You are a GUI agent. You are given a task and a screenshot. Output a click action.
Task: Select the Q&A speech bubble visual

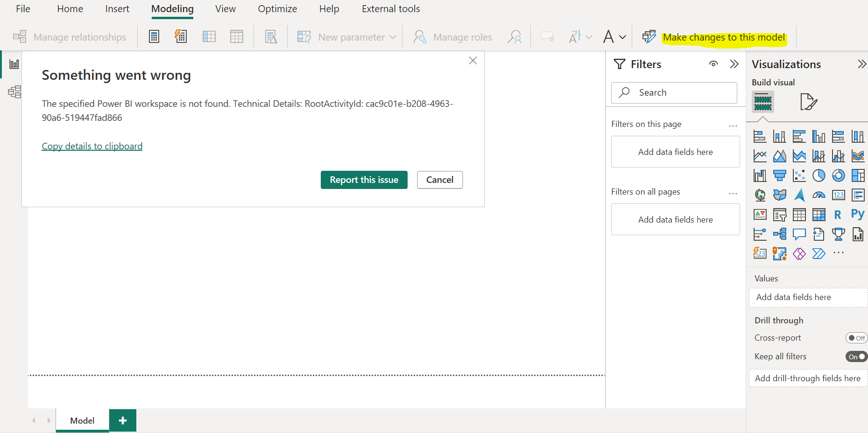tap(799, 234)
